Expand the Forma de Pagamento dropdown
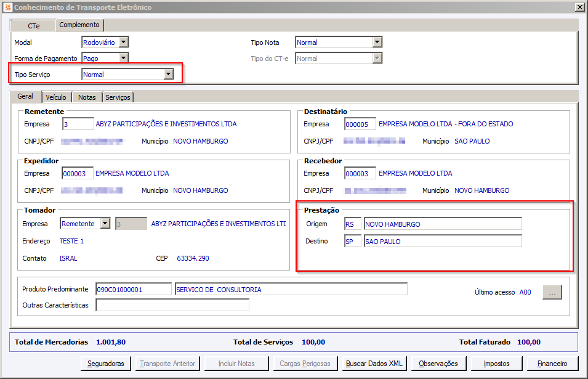This screenshot has width=588, height=379. click(x=124, y=58)
